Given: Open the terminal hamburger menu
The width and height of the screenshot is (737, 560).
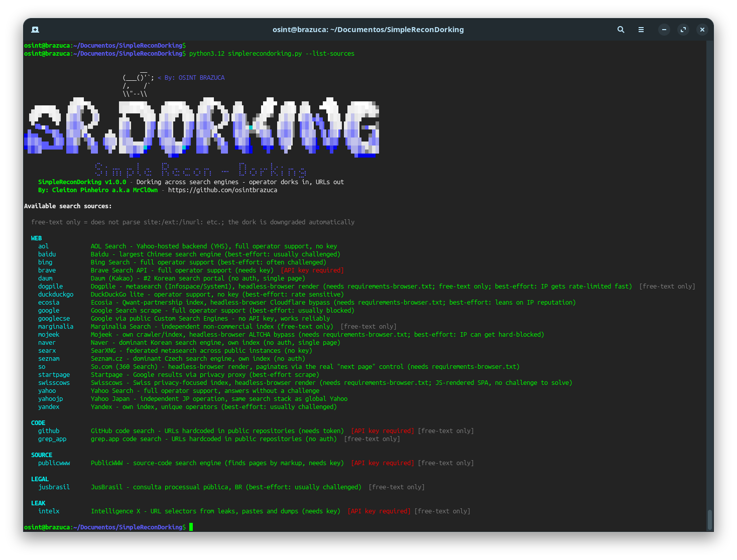Looking at the screenshot, I should click(641, 30).
